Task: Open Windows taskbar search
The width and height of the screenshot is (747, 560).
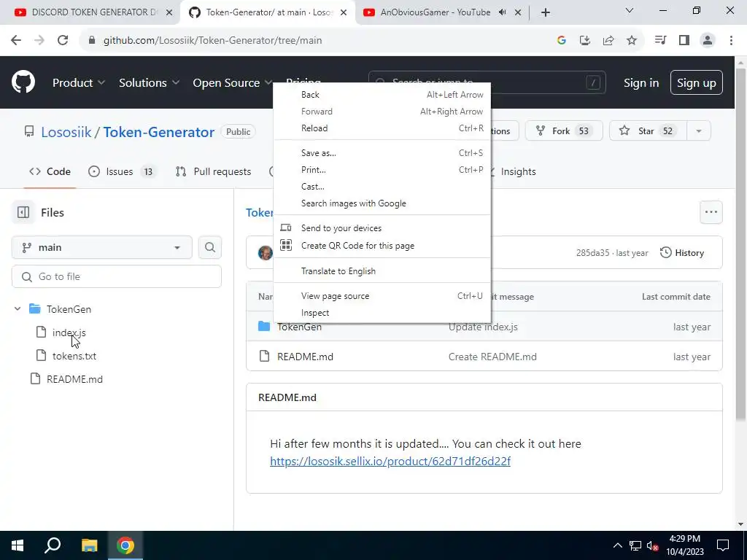Action: pos(53,545)
